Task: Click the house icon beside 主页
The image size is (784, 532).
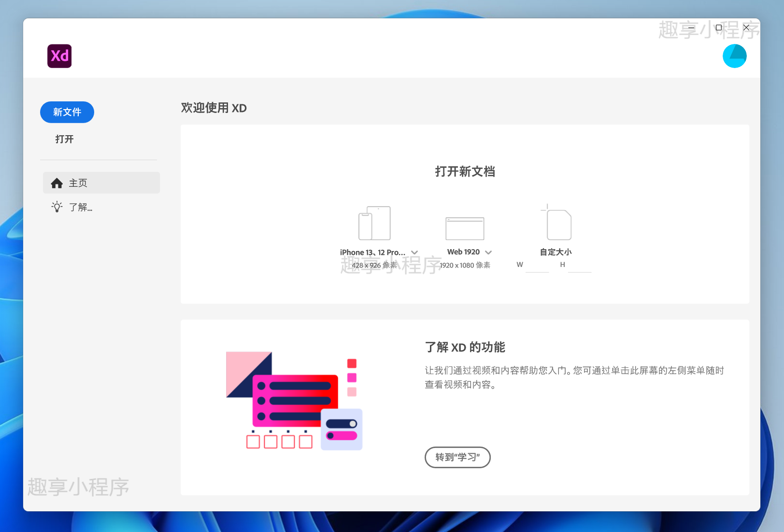Action: (57, 183)
